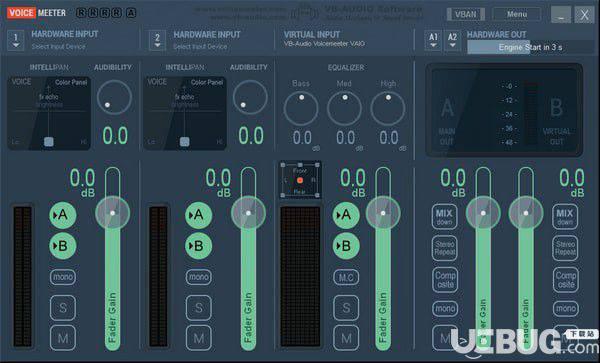This screenshot has height=363, width=600.
Task: Close the Voicemeeter window
Action: pos(584,15)
